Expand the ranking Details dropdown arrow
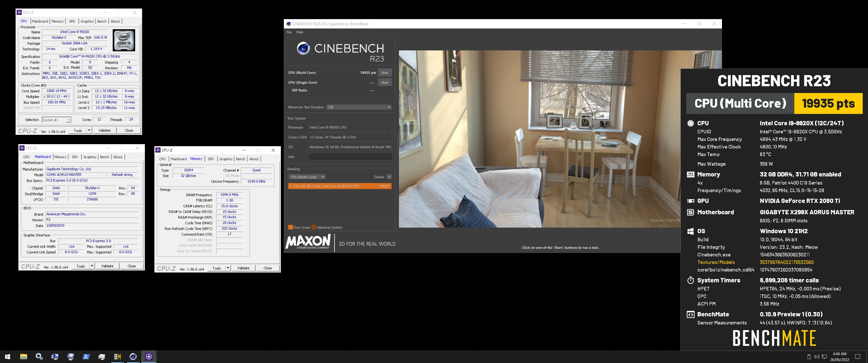 point(389,177)
